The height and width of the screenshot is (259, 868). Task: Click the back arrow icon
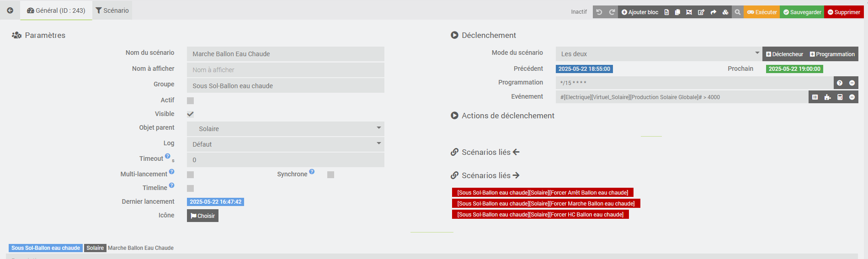[x=10, y=11]
